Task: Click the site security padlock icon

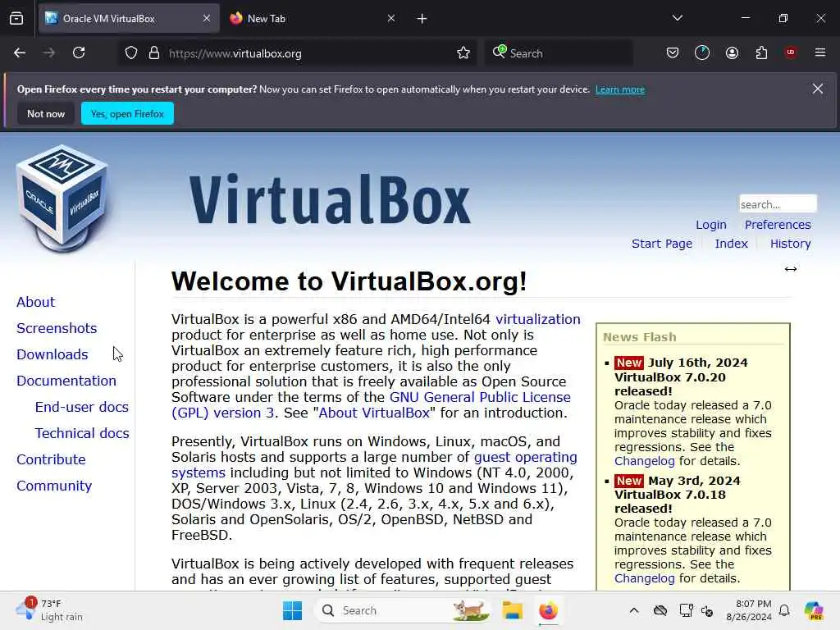Action: click(x=154, y=53)
